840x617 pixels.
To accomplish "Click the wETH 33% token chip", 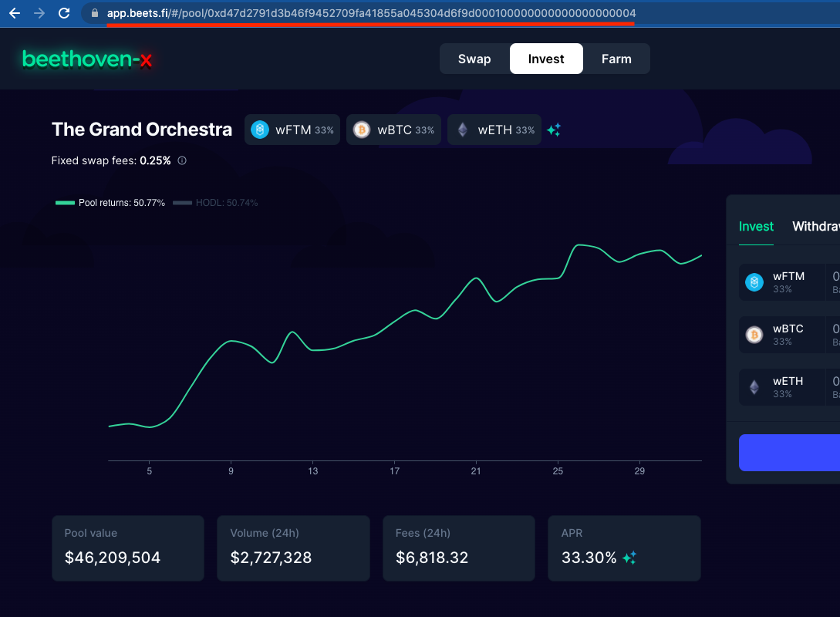I will 494,130.
